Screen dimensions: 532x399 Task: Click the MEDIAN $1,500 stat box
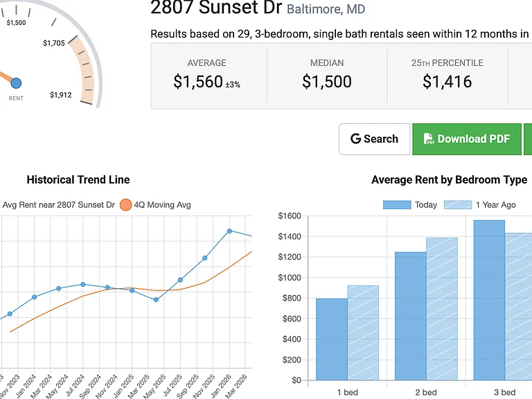coord(327,76)
